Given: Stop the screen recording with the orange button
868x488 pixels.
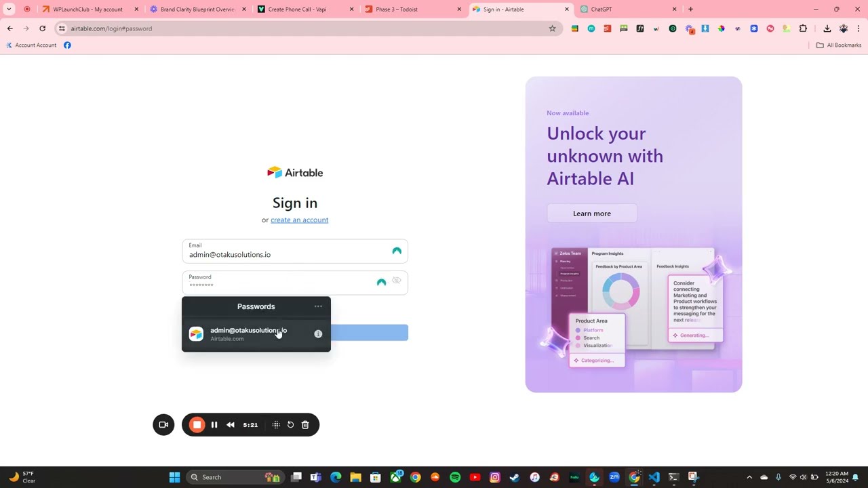Looking at the screenshot, I should click(x=197, y=425).
